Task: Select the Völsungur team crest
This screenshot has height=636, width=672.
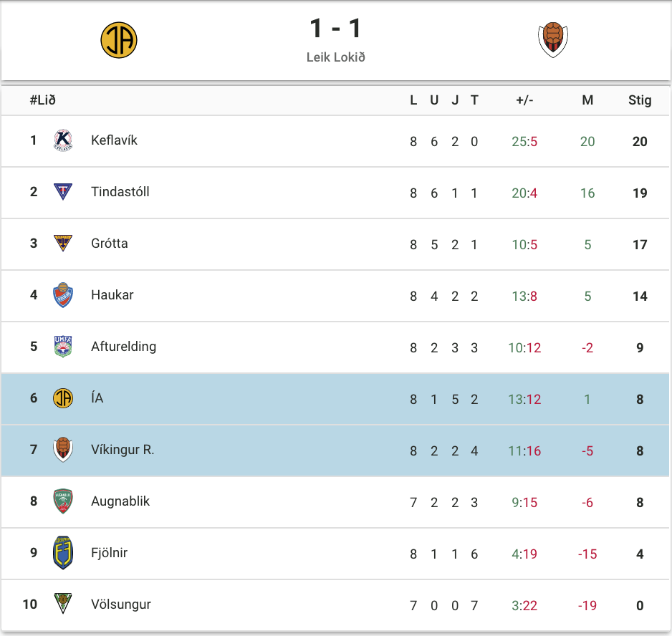Action: click(x=63, y=604)
